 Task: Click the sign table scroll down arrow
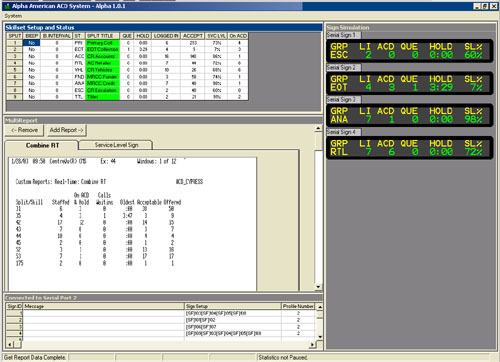320,337
